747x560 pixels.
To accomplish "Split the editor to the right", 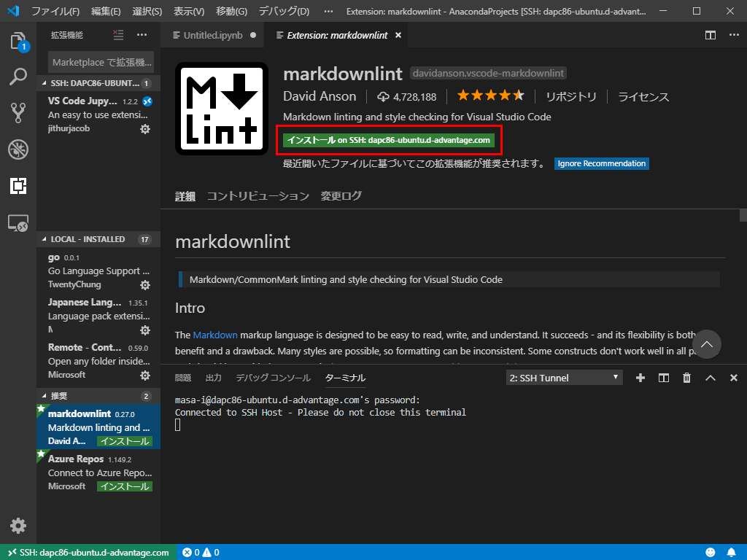I will (711, 35).
